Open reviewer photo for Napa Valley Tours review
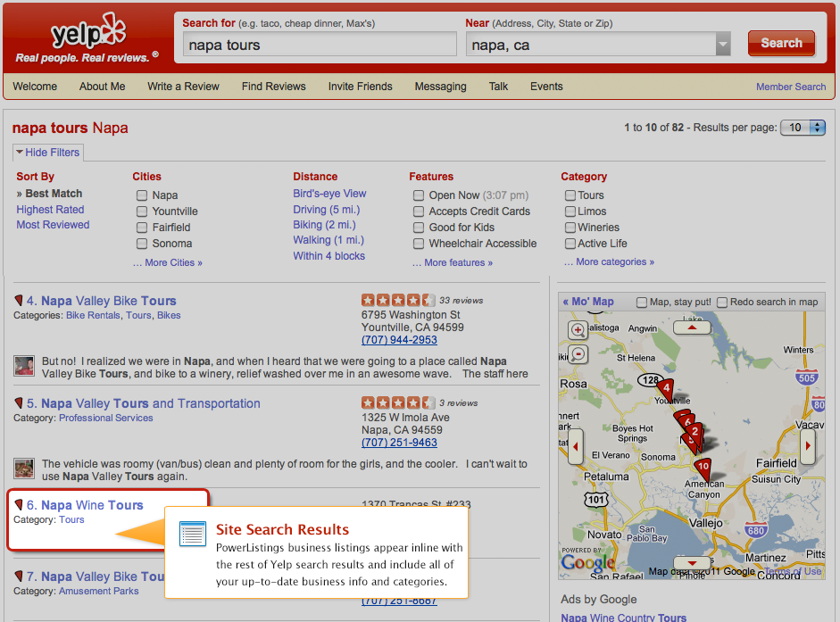Screen dimensions: 840x622 click(x=24, y=469)
